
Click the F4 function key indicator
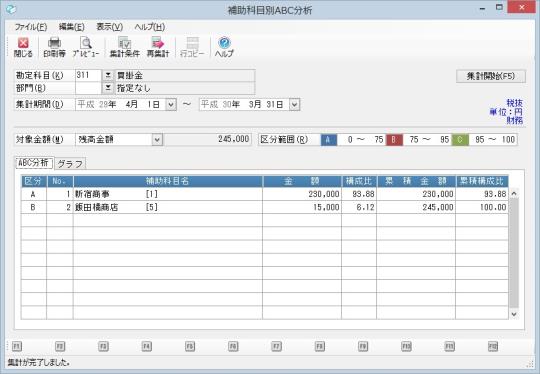(146, 346)
